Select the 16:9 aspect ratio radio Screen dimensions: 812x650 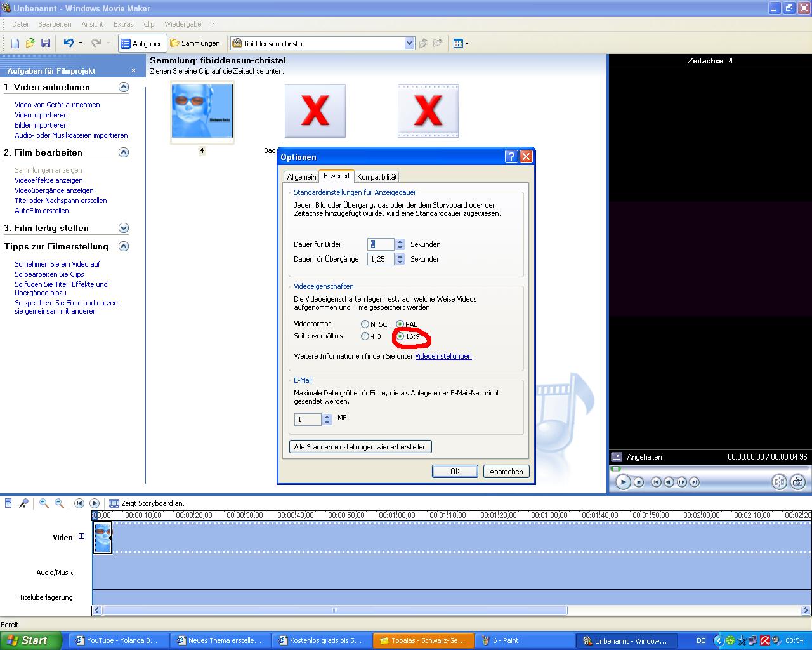coord(400,336)
